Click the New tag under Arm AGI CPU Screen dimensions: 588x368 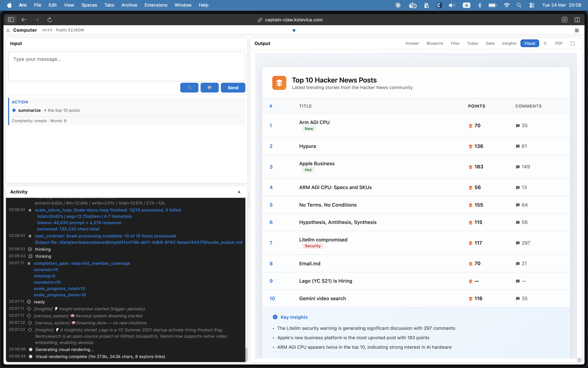(309, 129)
